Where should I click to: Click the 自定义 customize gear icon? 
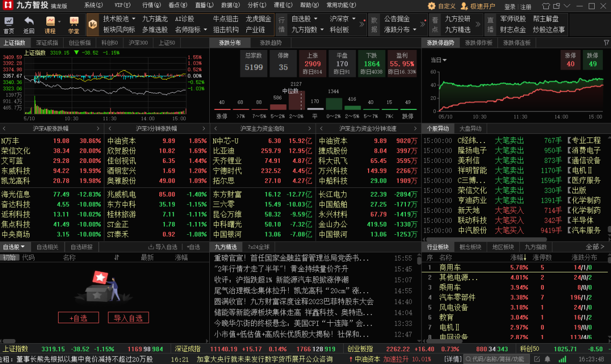[x=431, y=6]
